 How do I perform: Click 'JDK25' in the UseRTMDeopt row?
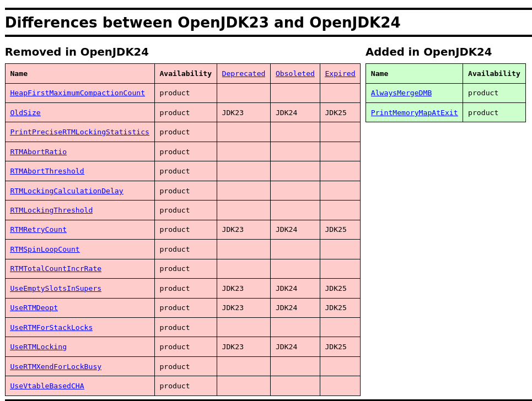pos(336,308)
